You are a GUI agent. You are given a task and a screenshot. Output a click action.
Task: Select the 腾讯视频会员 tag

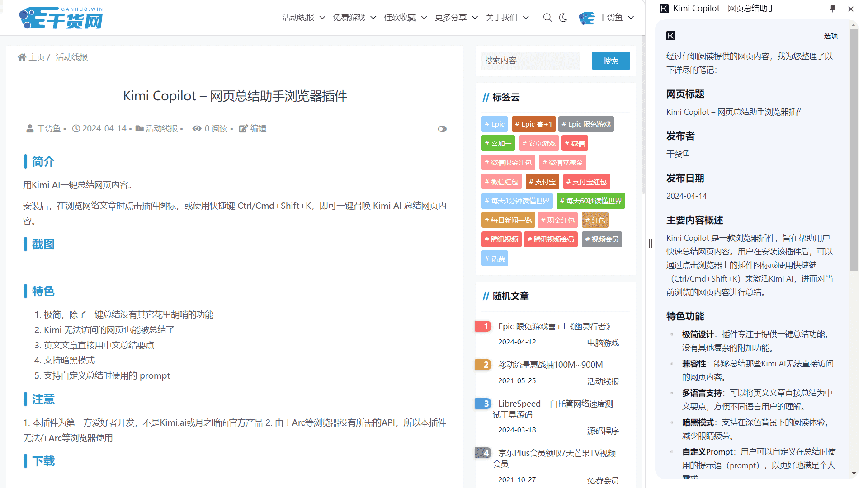tap(551, 239)
